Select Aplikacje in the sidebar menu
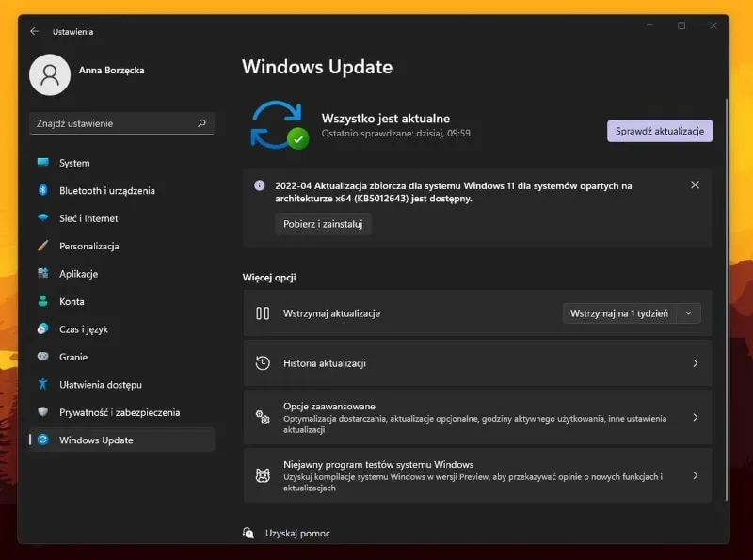Screen dimensions: 753x560 pos(78,274)
